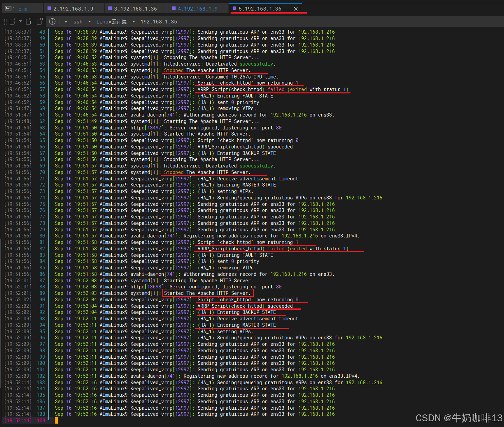504x427 pixels.
Task: Click the 192.168.1.36 breadcrumb item
Action: pos(159,22)
